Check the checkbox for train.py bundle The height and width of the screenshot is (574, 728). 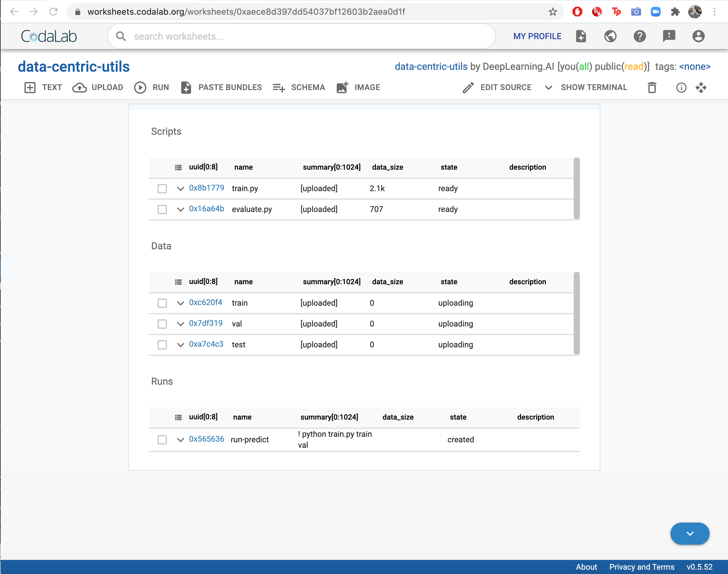point(162,189)
